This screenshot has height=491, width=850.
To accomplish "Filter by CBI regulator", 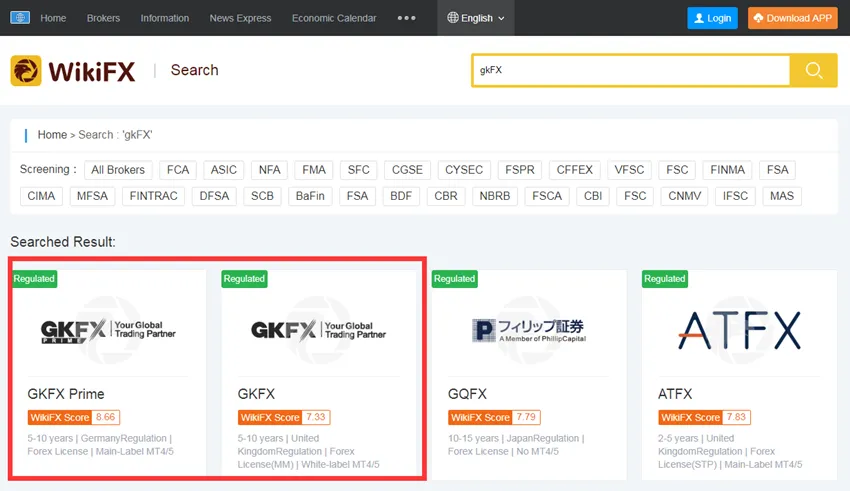I will click(x=593, y=196).
